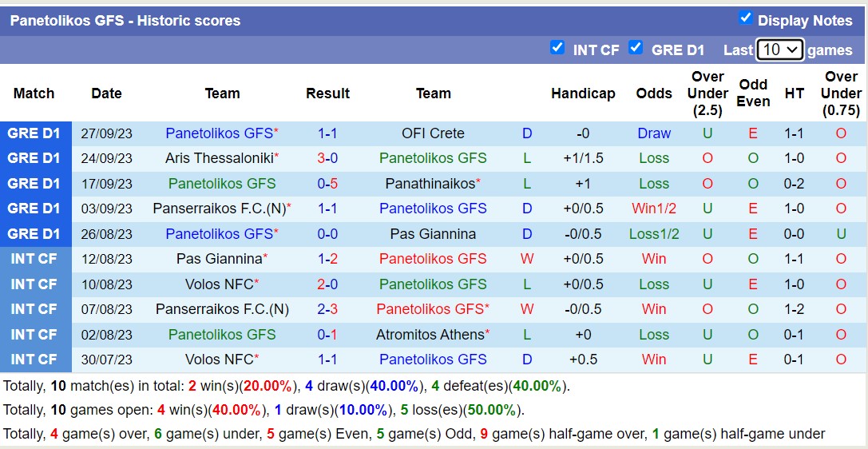The height and width of the screenshot is (449, 868).
Task: Open OFI Crete team link
Action: (433, 133)
